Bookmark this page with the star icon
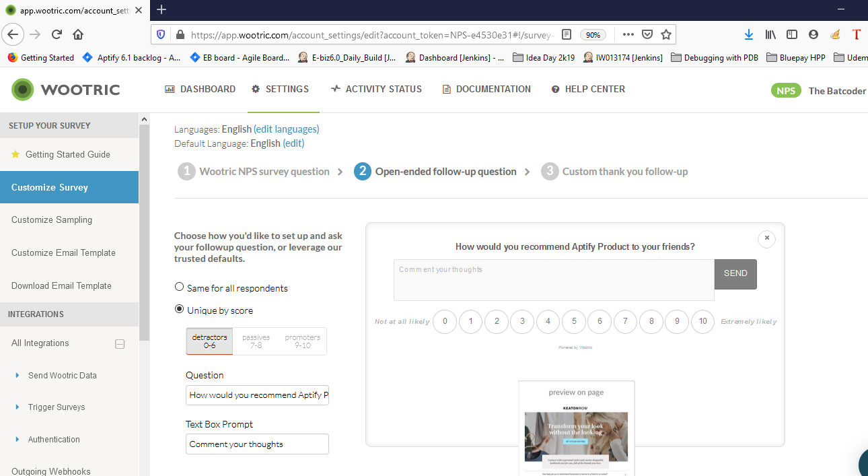868x476 pixels. point(665,34)
